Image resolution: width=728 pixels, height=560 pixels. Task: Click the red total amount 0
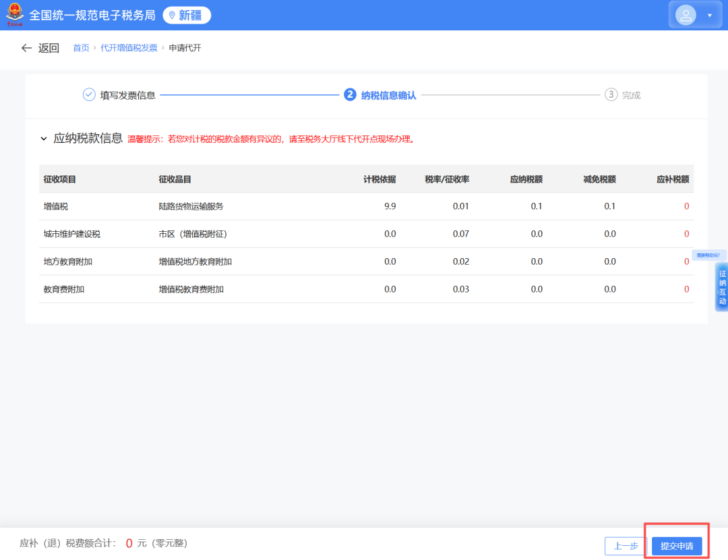(129, 543)
